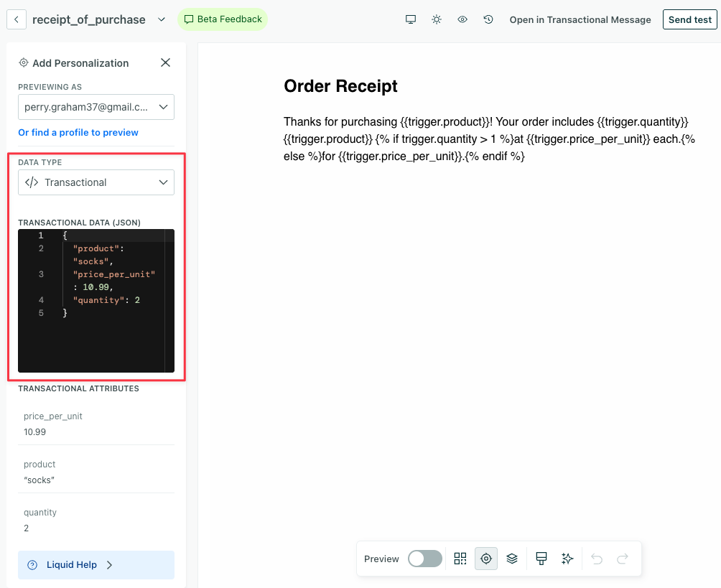Click the device frame icon in bottom toolbar
The image size is (721, 588).
541,558
